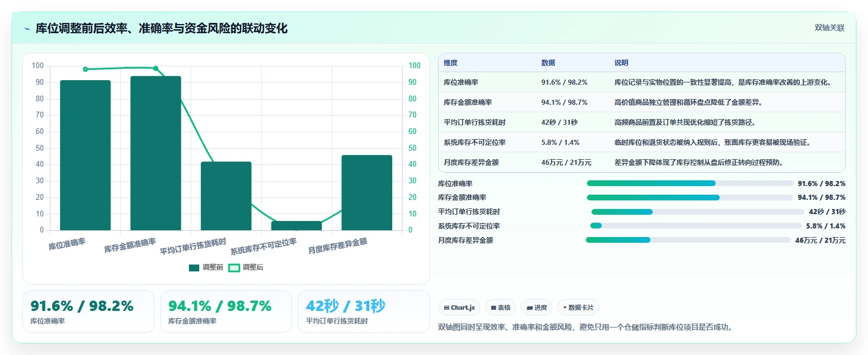Click the description starting 高频商品前置
The height and width of the screenshot is (355, 868).
[685, 123]
